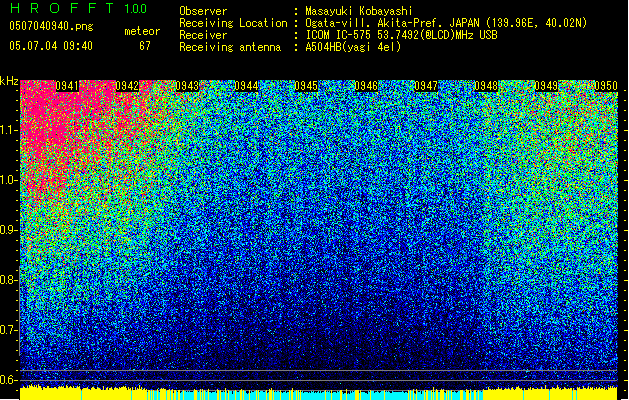Image resolution: width=629 pixels, height=400 pixels.
Task: Select the Ogata-vill. Akita-Pref. JAPAN location text
Action: coord(446,23)
